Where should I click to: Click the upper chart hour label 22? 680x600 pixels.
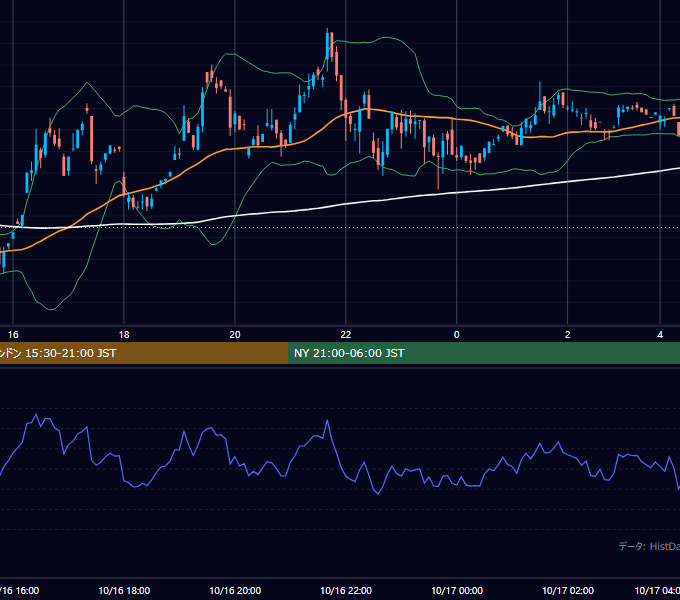(346, 335)
